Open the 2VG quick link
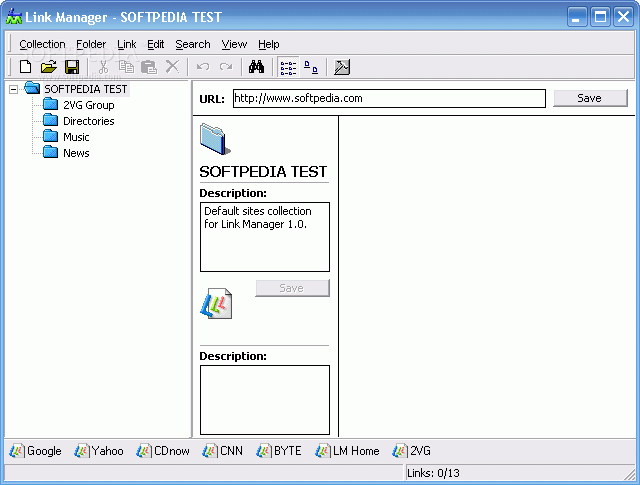Image resolution: width=640 pixels, height=485 pixels. (x=411, y=451)
